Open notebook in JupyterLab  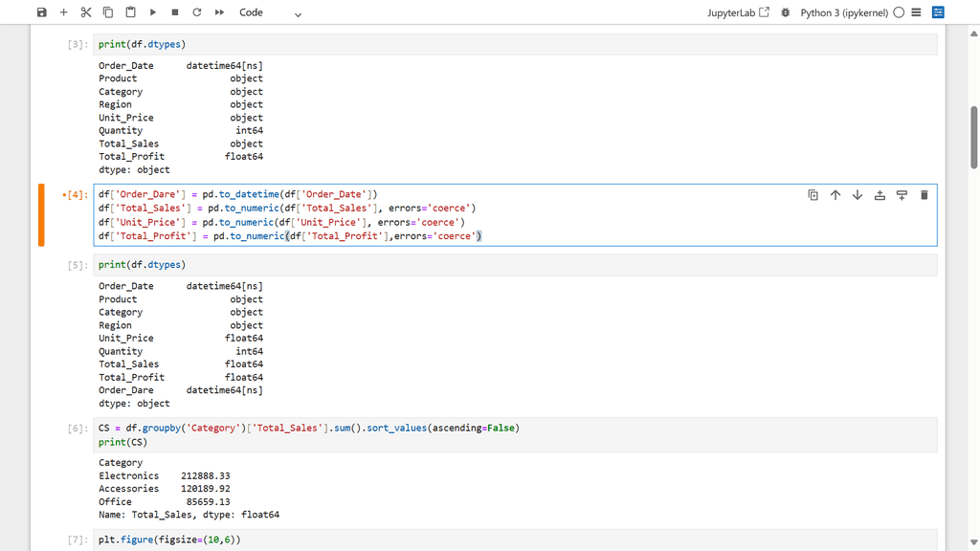738,12
